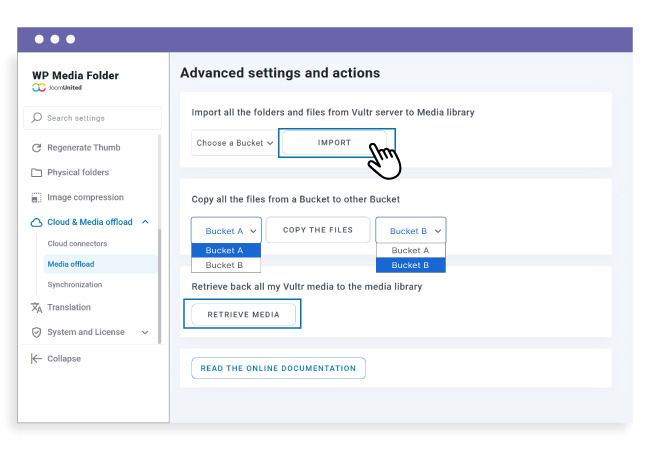Viewport: 650px width, 450px height.
Task: Open the Bucket A source dropdown
Action: click(x=226, y=230)
